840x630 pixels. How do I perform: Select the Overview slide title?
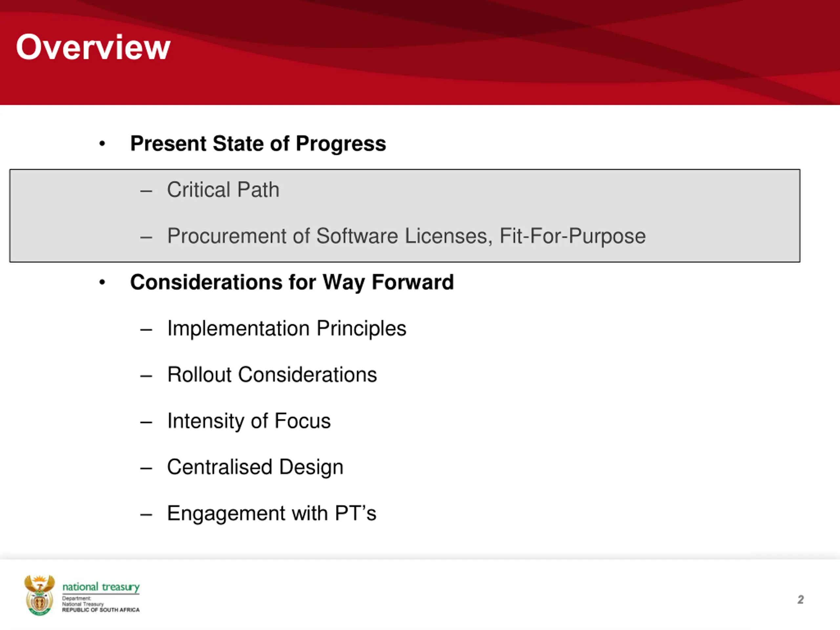(93, 47)
